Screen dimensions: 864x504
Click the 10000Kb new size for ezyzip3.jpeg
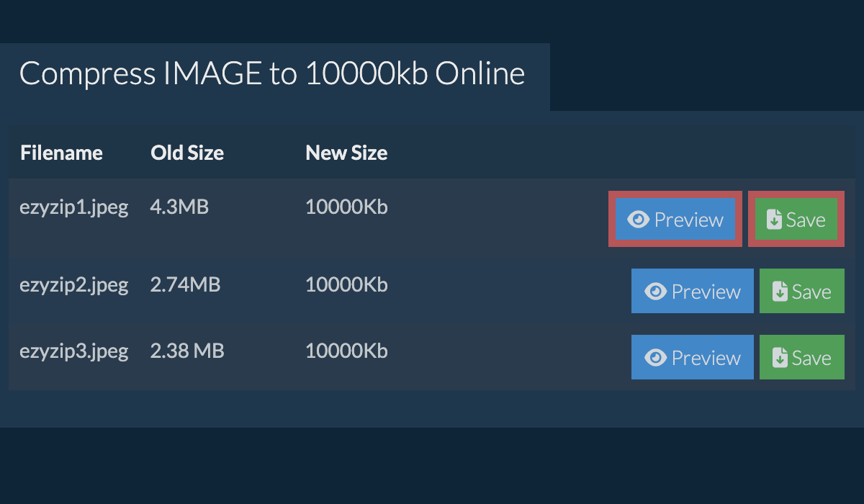coord(346,351)
